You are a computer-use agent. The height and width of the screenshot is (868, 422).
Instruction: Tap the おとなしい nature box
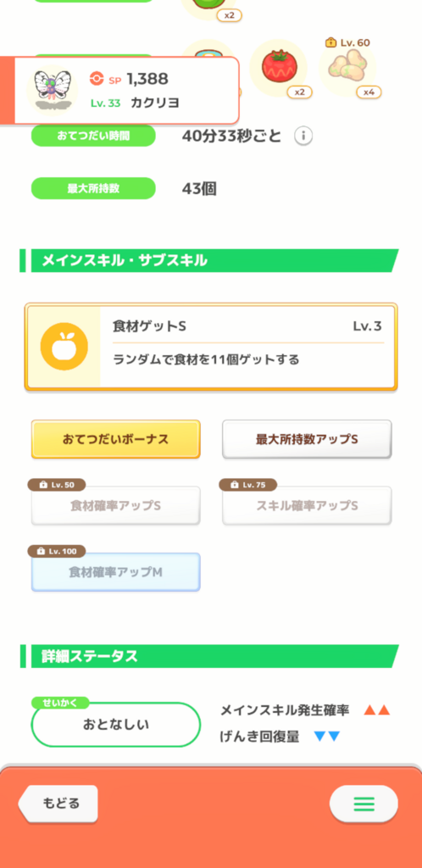[x=115, y=724]
